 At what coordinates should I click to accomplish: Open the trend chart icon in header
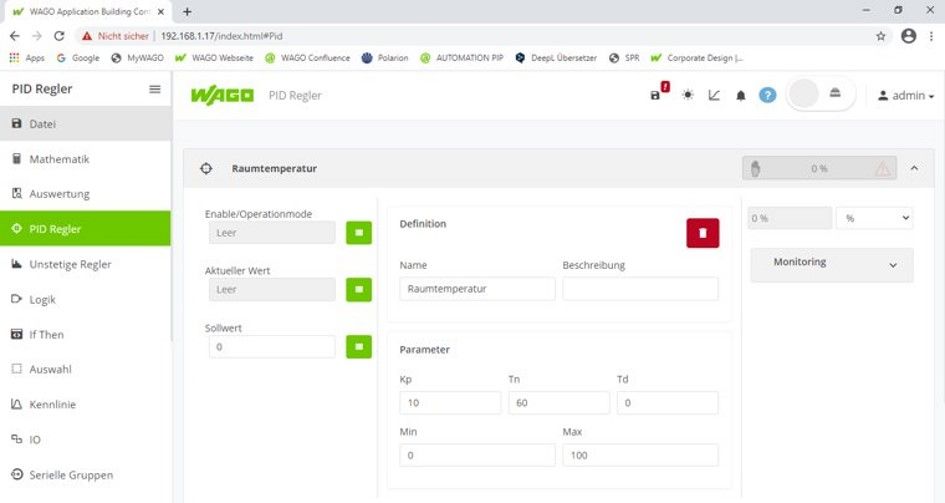(x=714, y=95)
